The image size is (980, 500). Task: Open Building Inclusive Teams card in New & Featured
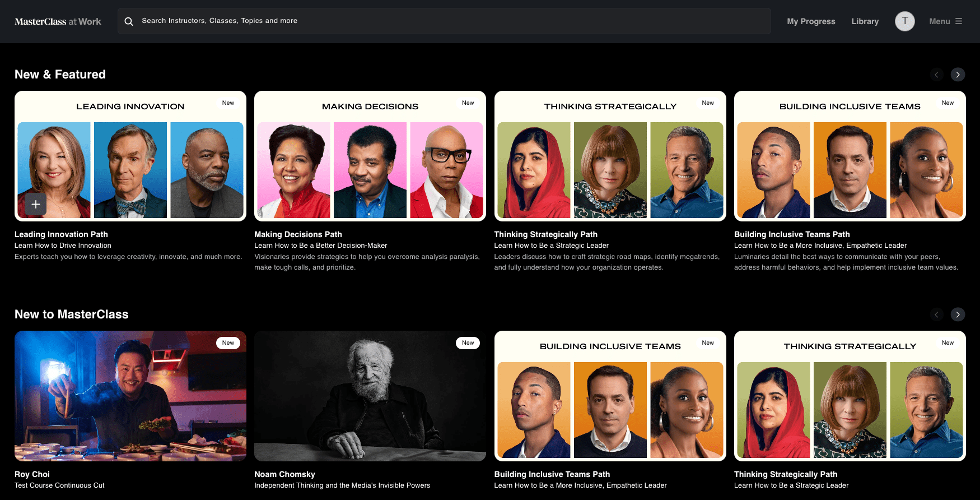click(850, 156)
